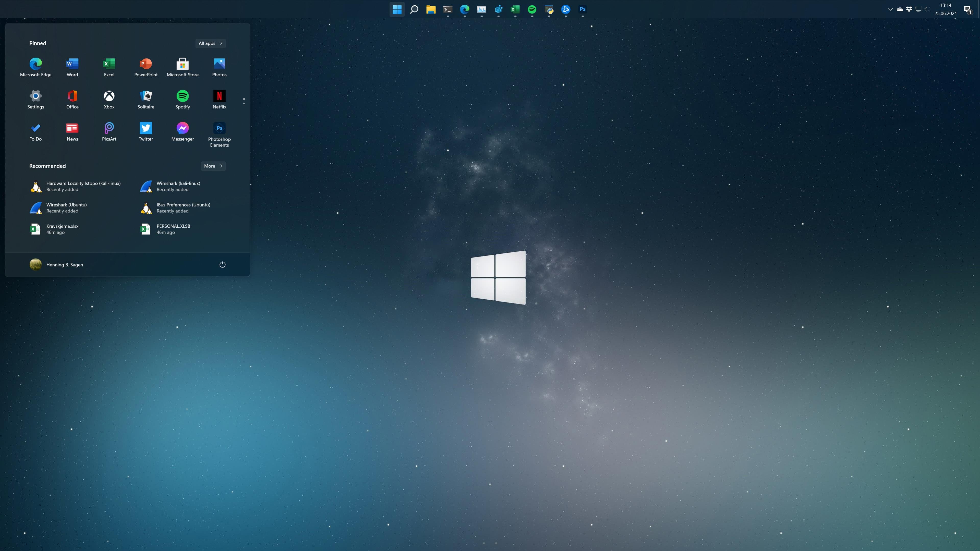Open Henning B. Sagen user account menu
Viewport: 980px width, 551px height.
56,265
